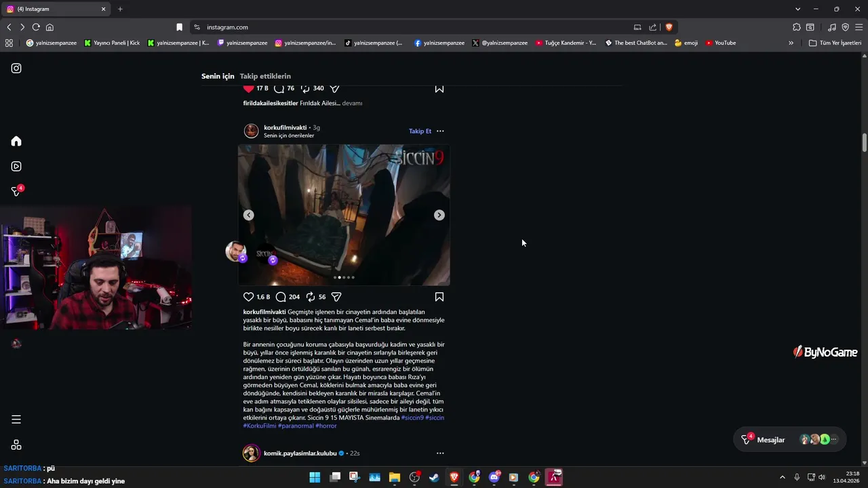Open the new tab plus button
Image resolution: width=868 pixels, height=488 pixels.
pos(120,9)
